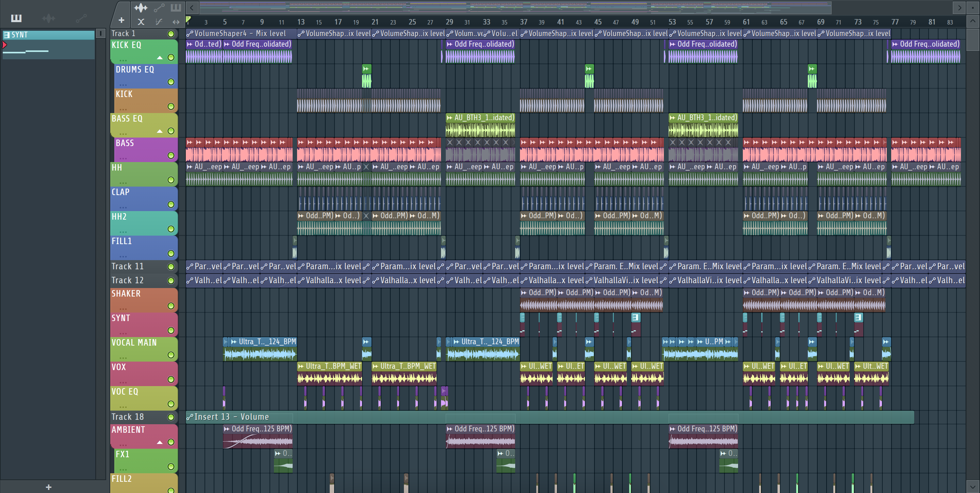Viewport: 980px width, 493px height.
Task: Add a new pattern with bottom plus
Action: 48,487
